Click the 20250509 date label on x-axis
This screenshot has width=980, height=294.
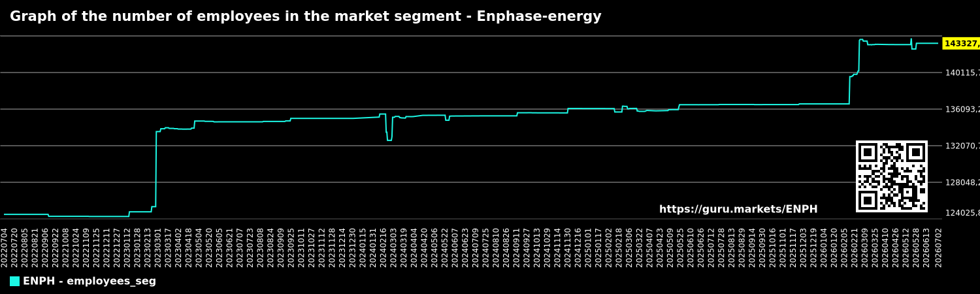tap(671, 247)
